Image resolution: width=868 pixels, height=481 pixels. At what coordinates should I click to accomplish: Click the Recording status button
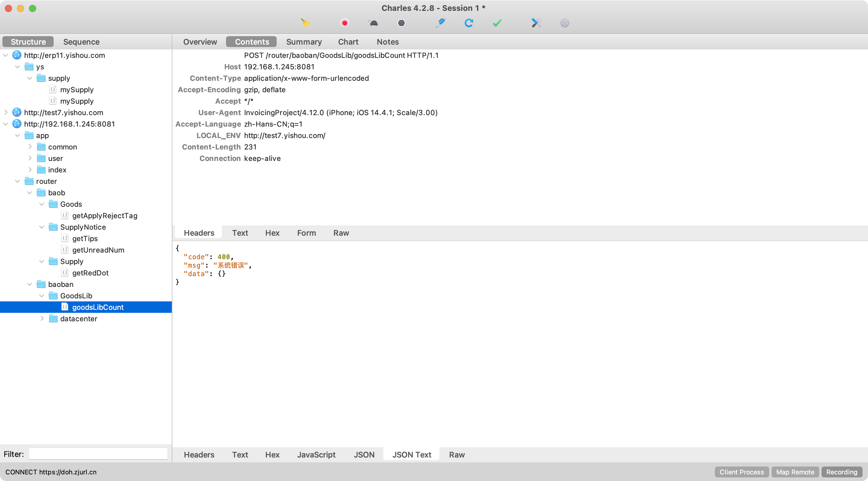point(841,472)
